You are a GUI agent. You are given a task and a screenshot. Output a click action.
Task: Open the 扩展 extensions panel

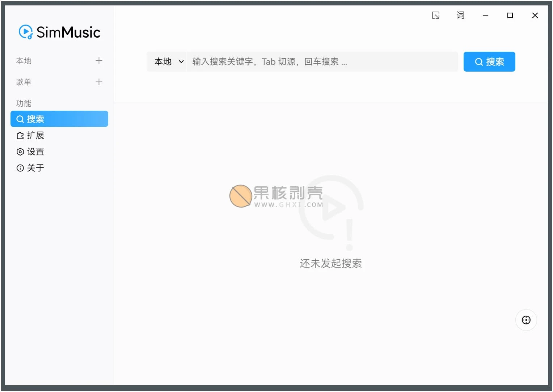coord(36,135)
